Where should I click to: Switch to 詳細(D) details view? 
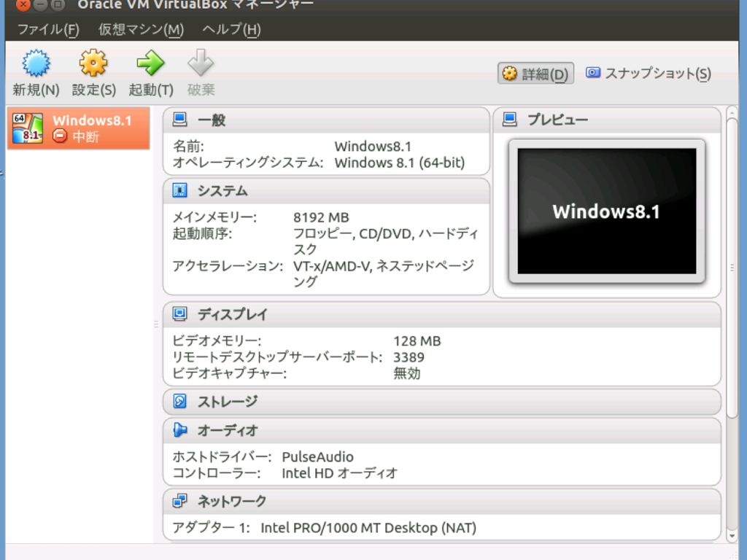click(x=535, y=74)
